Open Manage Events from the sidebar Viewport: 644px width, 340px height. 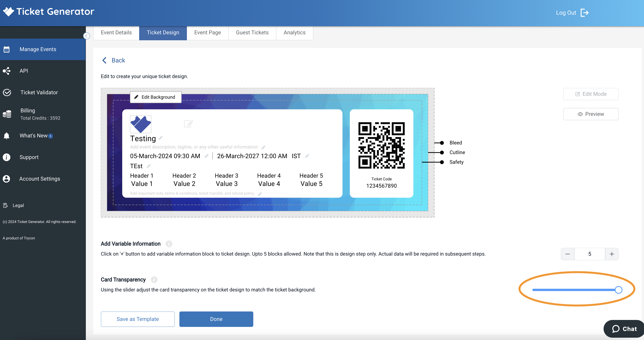pyautogui.click(x=38, y=49)
